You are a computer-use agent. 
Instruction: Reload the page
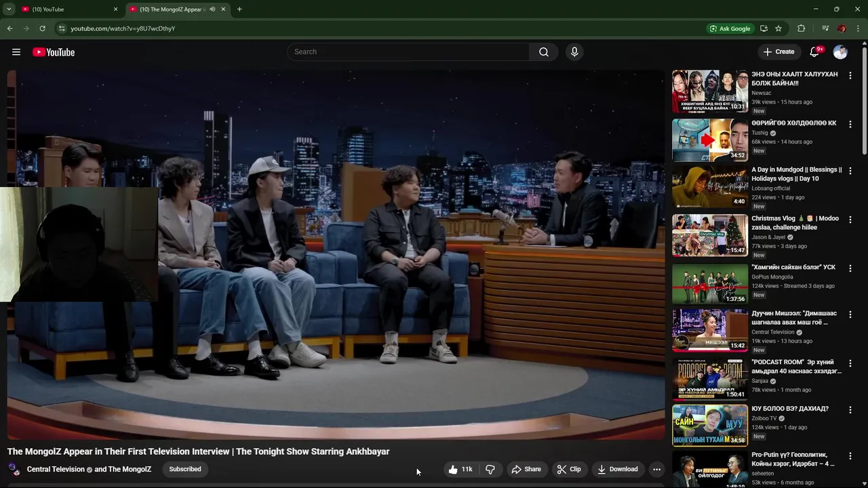click(x=42, y=28)
